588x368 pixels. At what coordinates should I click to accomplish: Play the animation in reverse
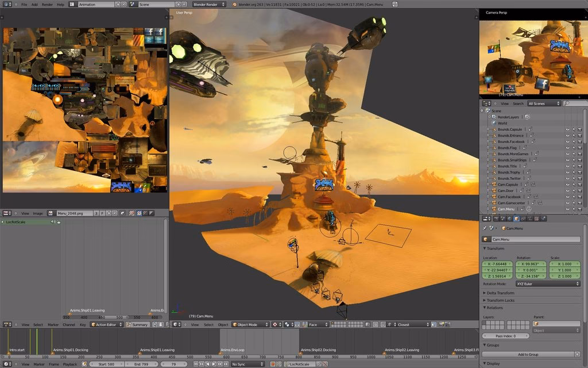pos(208,364)
